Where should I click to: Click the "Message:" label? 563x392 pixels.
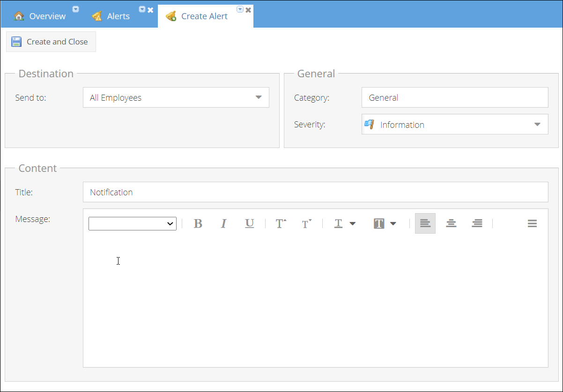[33, 219]
